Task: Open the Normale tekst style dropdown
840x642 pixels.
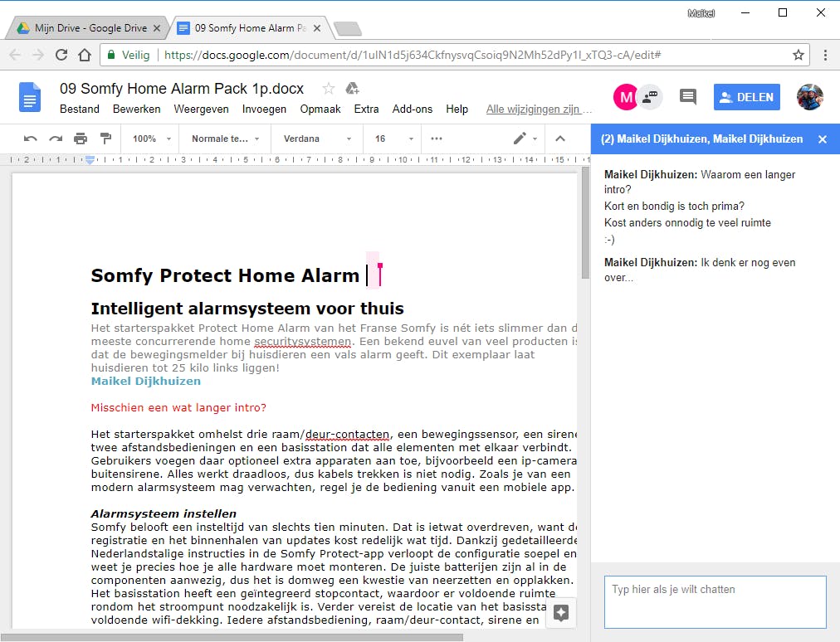Action: click(226, 139)
